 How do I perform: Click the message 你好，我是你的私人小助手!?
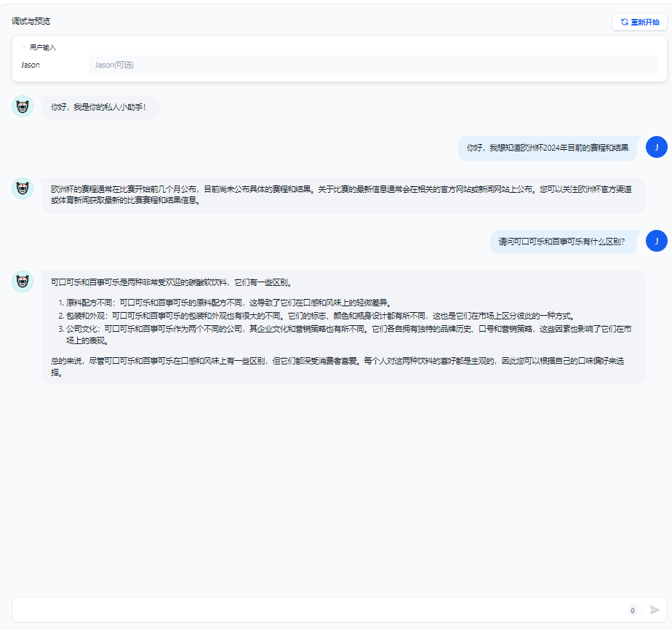point(99,107)
